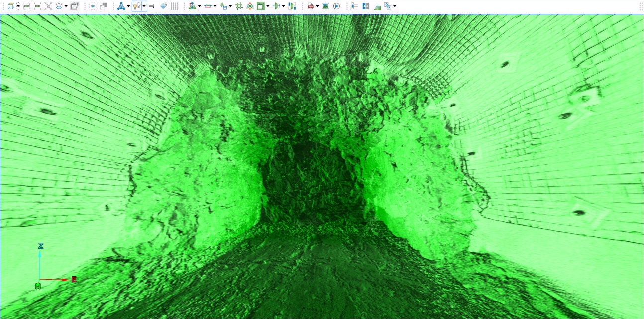Image resolution: width=644 pixels, height=319 pixels.
Task: Click the legend list icon
Action: point(355,6)
